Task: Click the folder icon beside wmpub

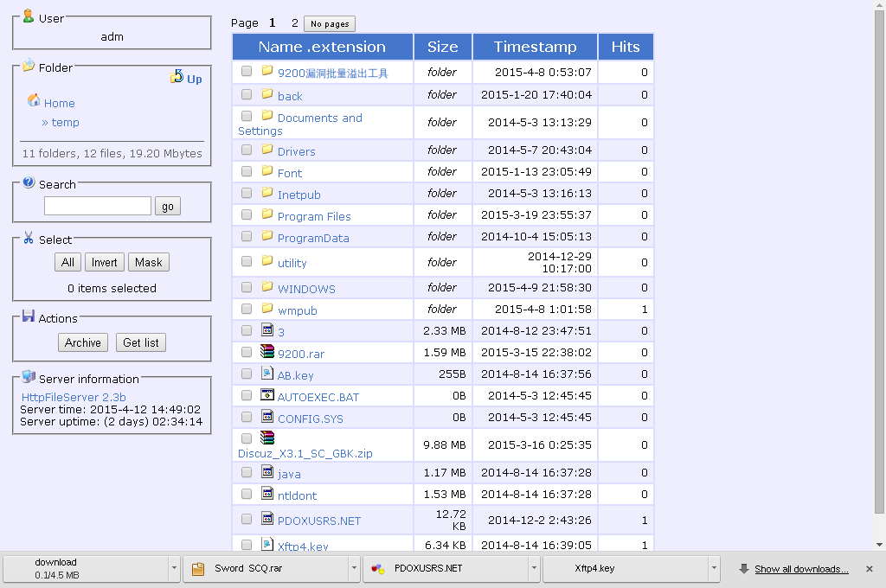Action: point(267,309)
